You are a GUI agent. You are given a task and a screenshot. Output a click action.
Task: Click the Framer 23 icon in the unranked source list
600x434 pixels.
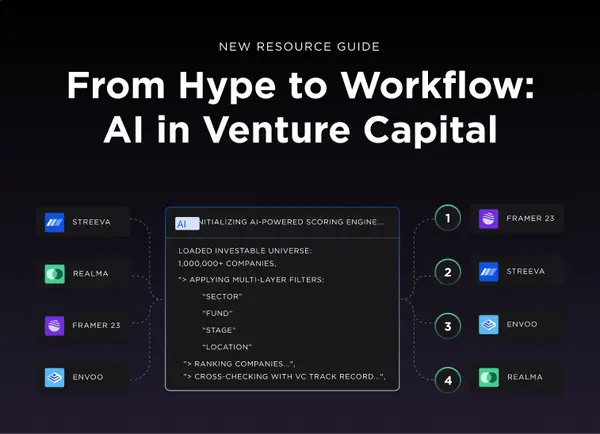click(x=54, y=326)
